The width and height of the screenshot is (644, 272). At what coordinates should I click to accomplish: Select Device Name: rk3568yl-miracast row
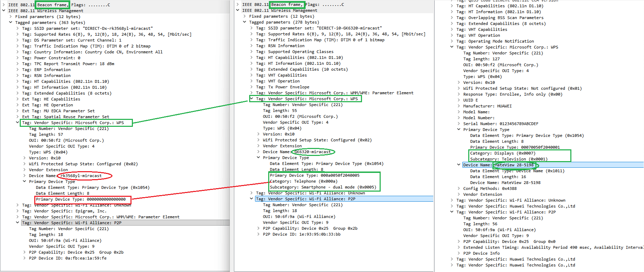65,176
